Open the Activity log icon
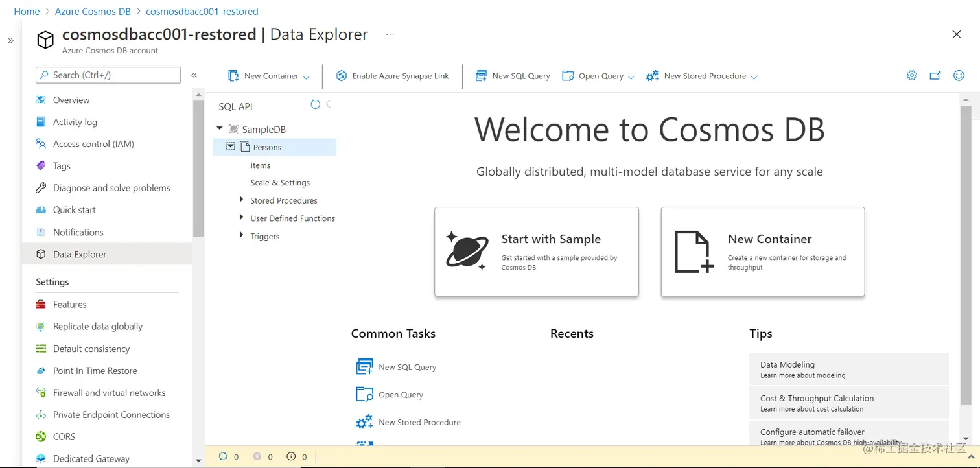Viewport: 980px width, 468px height. coord(41,122)
